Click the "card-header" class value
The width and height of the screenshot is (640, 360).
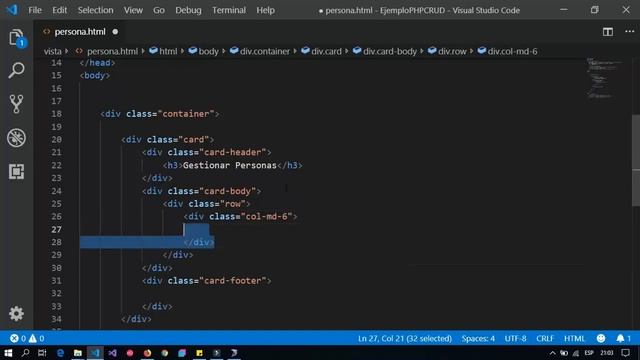(x=233, y=152)
